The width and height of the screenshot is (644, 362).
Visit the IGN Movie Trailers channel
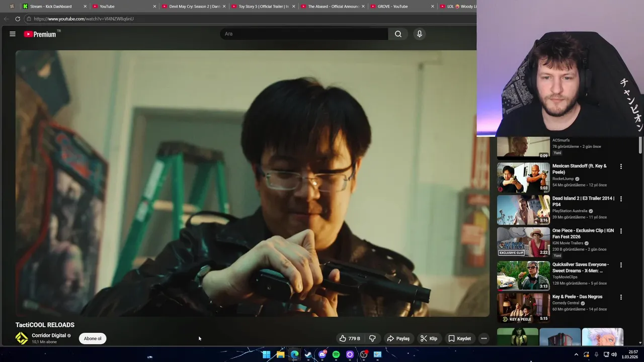568,243
